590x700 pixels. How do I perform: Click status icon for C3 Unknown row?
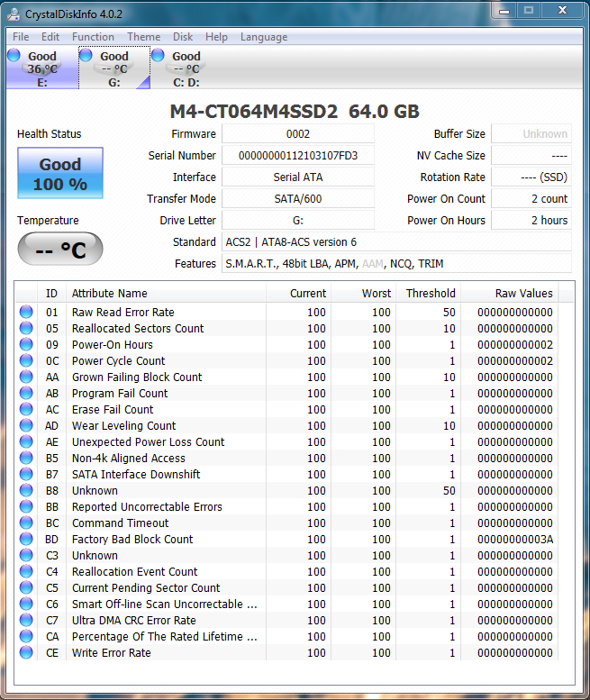coord(26,555)
